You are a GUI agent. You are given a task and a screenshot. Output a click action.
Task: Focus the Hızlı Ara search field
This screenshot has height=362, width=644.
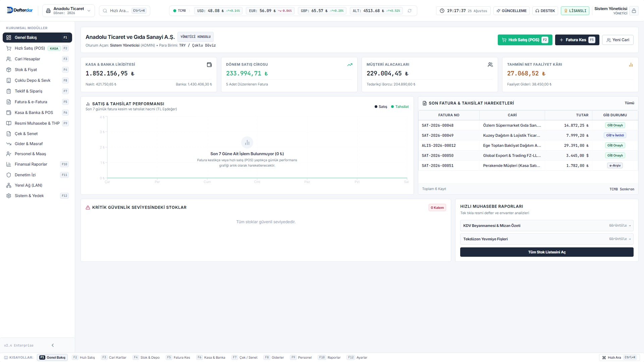pyautogui.click(x=125, y=11)
